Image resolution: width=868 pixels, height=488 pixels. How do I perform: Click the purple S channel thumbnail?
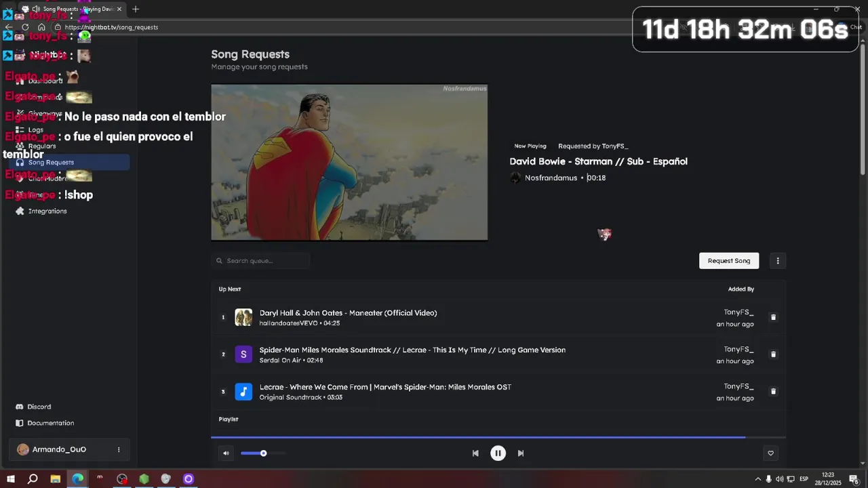point(243,354)
